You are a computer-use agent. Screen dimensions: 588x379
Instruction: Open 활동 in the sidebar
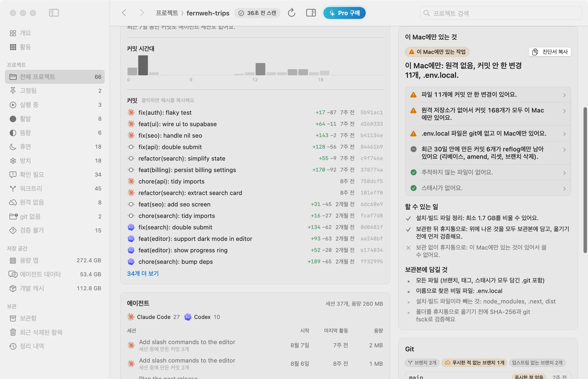tap(55, 47)
